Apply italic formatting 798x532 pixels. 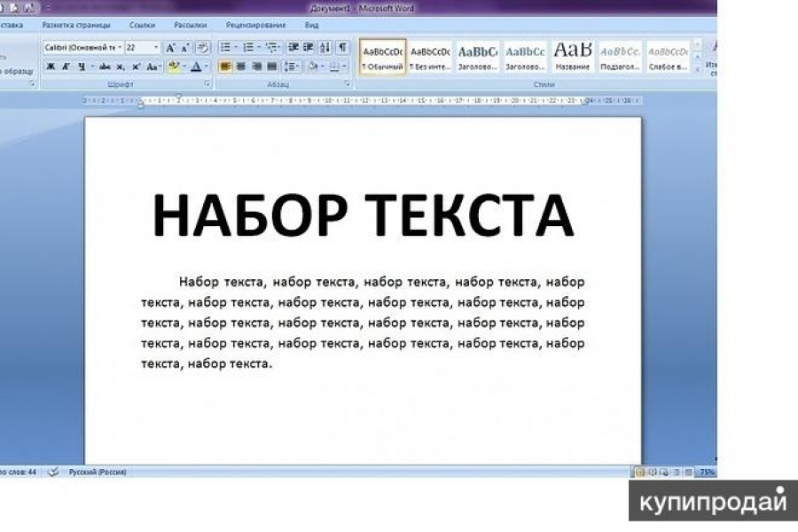pyautogui.click(x=66, y=66)
